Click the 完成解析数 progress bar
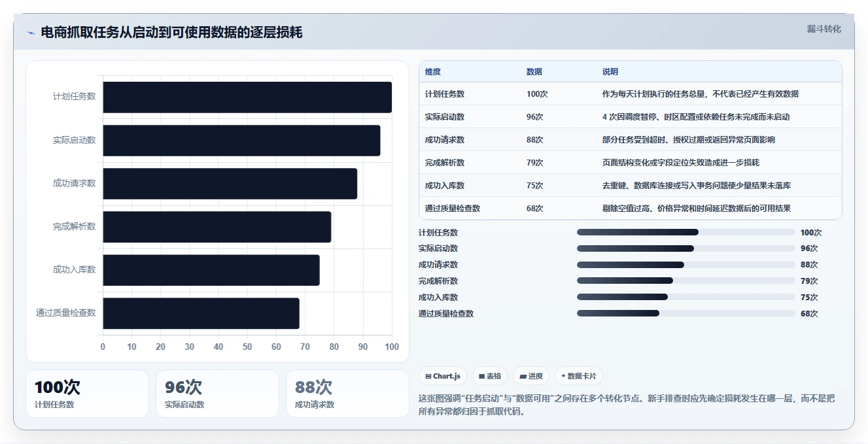The width and height of the screenshot is (868, 444). (686, 281)
